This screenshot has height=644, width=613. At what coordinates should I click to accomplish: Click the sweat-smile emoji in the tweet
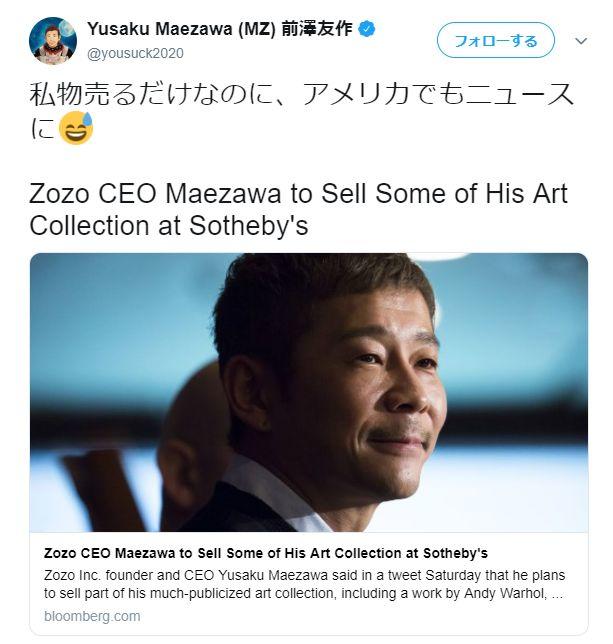pos(76,128)
